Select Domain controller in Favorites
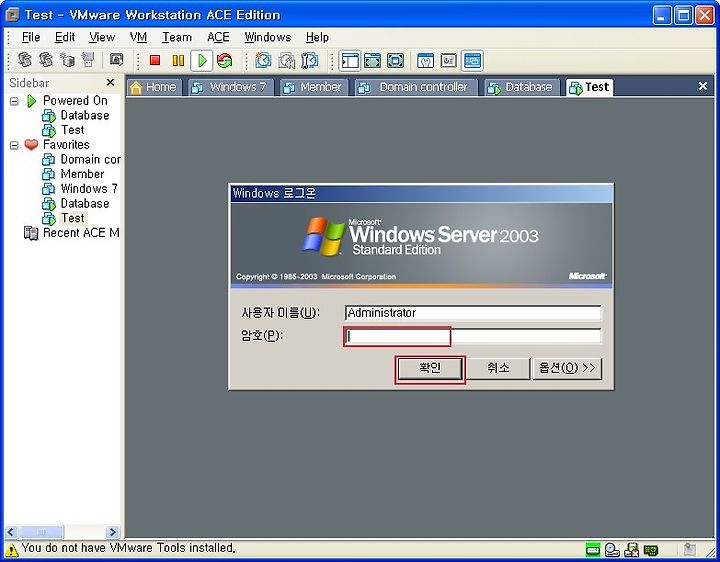The width and height of the screenshot is (720, 562). tap(81, 159)
